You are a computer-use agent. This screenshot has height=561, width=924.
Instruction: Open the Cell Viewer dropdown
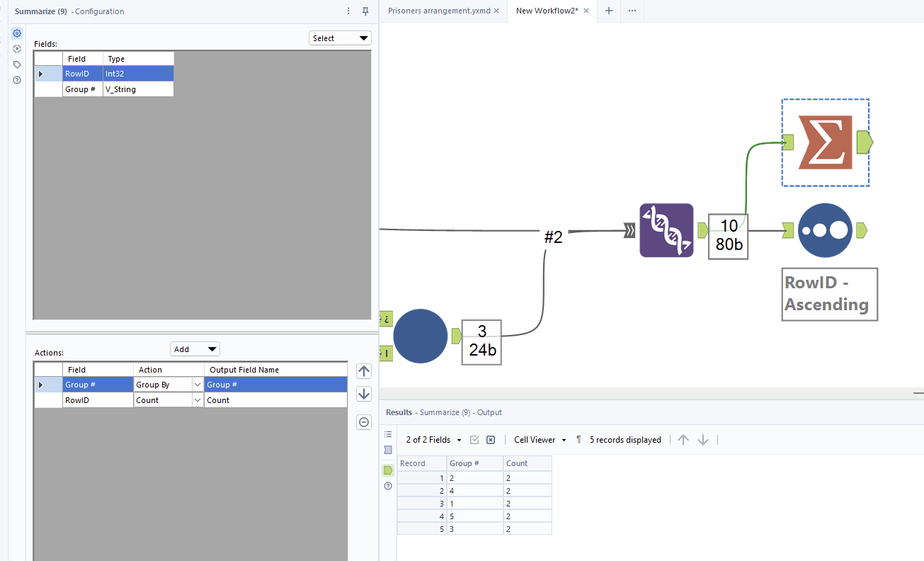(540, 440)
